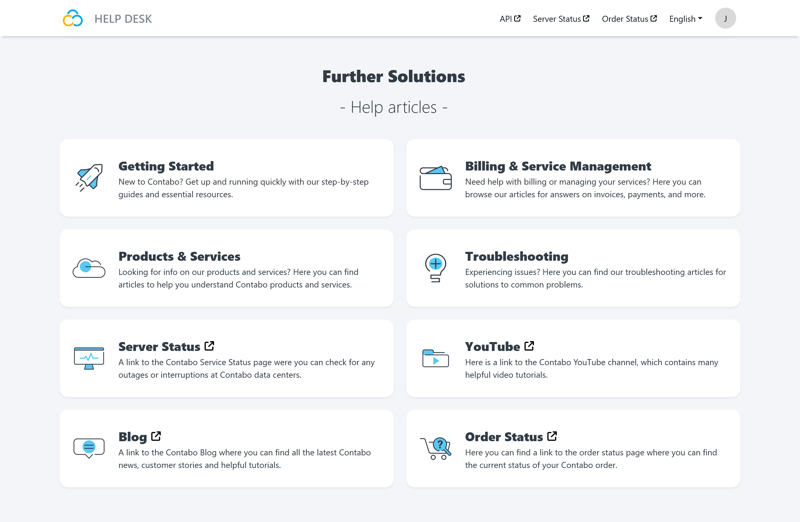The image size is (800, 522).
Task: Open Billing & Service Management articles
Action: pyautogui.click(x=557, y=166)
